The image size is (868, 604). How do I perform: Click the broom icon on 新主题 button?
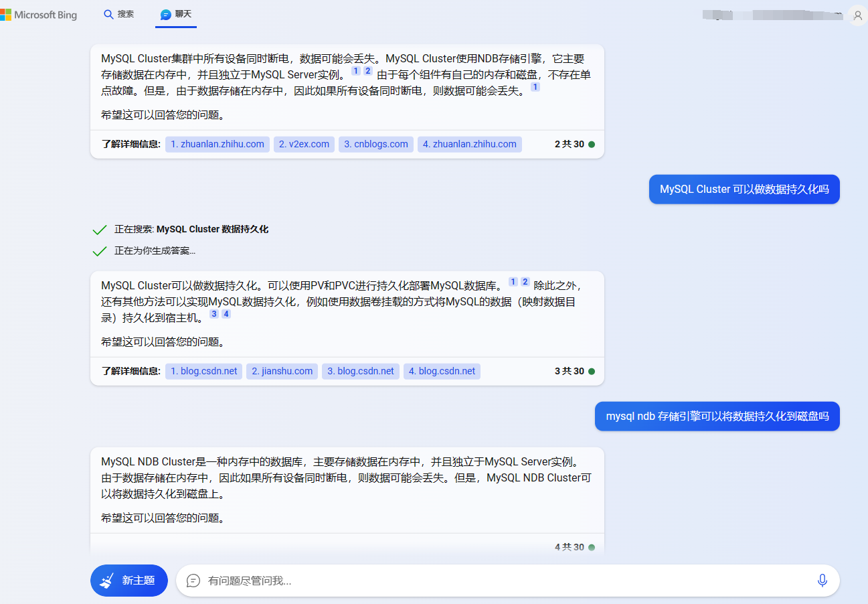tap(107, 581)
